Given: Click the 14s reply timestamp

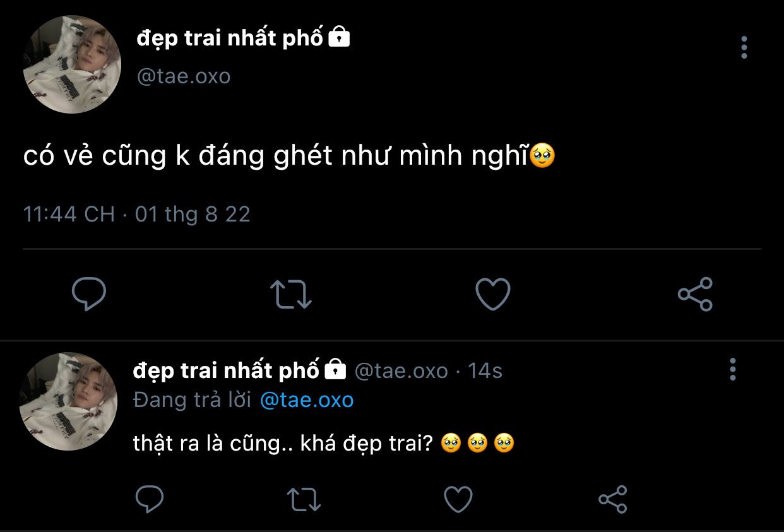Looking at the screenshot, I should click(x=485, y=370).
